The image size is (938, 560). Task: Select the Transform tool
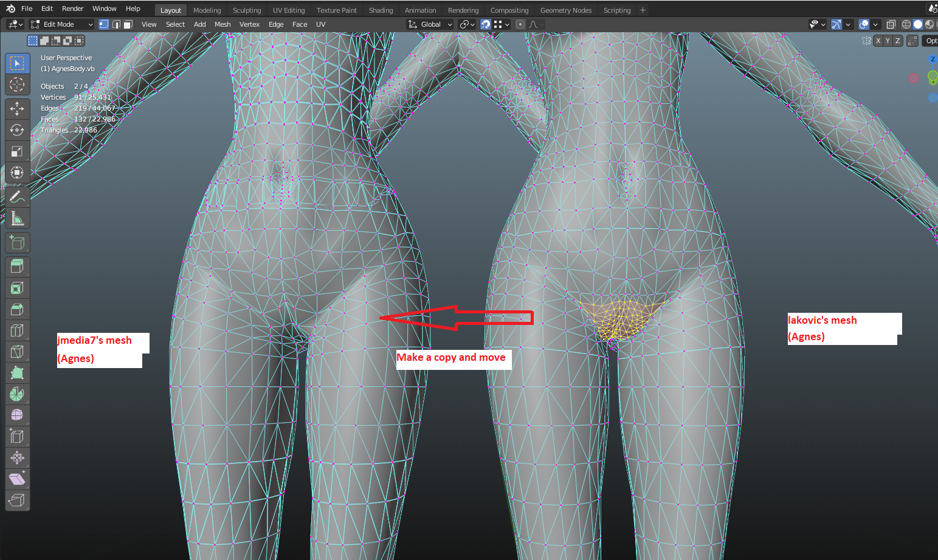point(17,172)
